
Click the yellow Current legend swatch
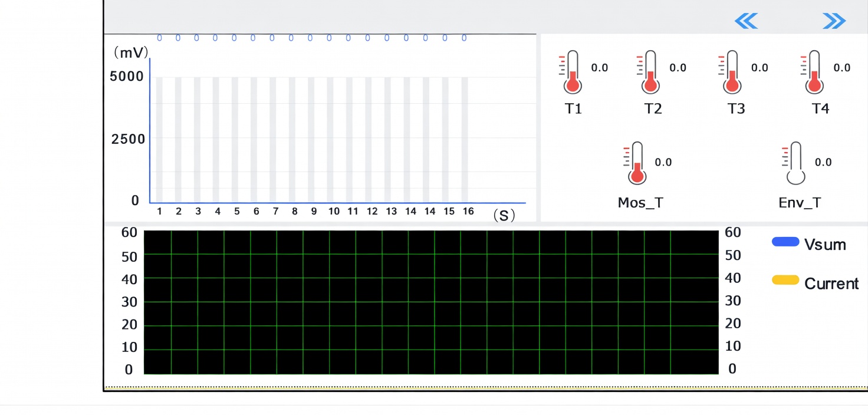(785, 281)
